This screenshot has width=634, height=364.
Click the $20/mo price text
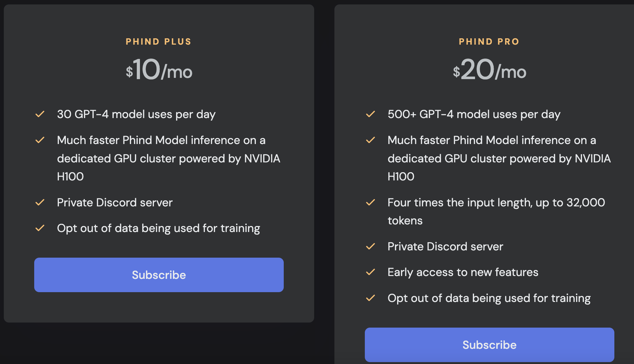489,70
